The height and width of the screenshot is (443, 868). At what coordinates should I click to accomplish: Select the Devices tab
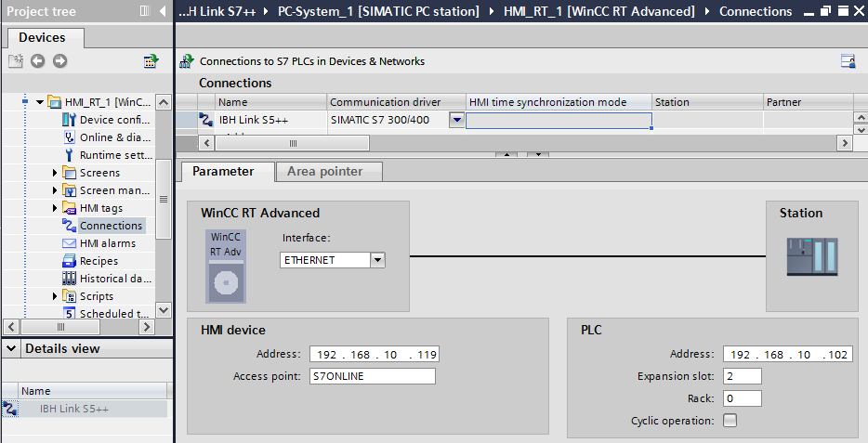pyautogui.click(x=42, y=37)
